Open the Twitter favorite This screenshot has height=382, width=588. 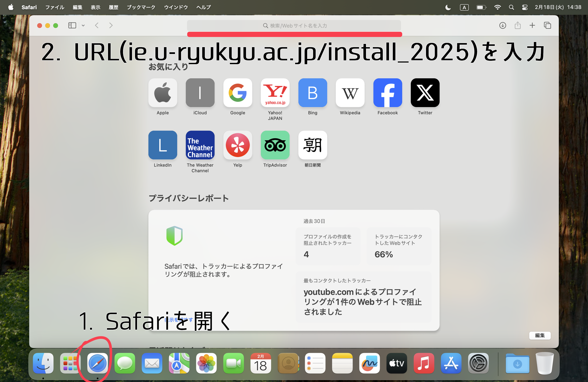[x=425, y=93]
